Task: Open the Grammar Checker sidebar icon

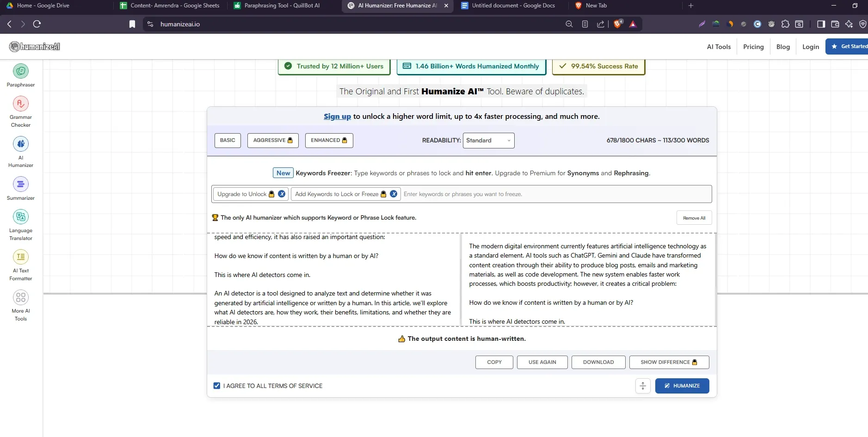Action: pos(20,104)
